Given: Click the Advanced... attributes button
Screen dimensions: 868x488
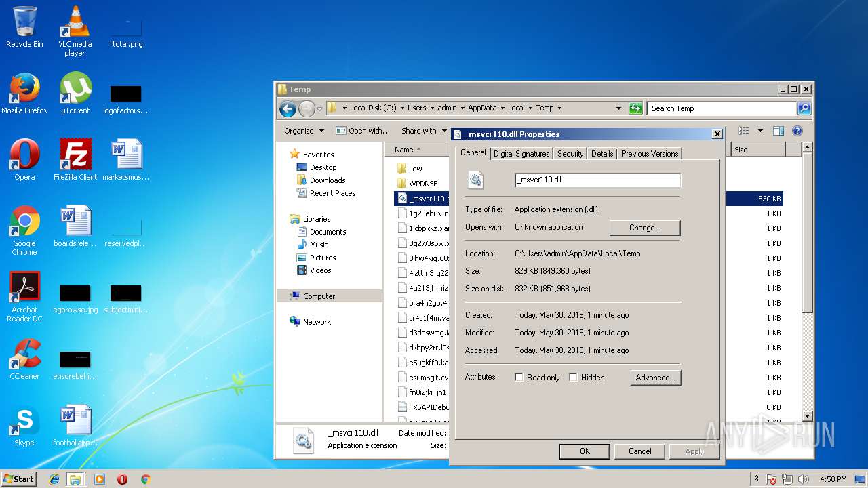Looking at the screenshot, I should pos(655,378).
